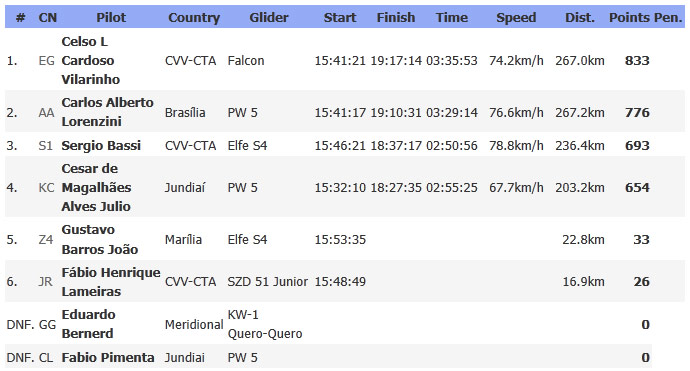This screenshot has height=371, width=690.
Task: Click the Time column header
Action: (x=451, y=17)
